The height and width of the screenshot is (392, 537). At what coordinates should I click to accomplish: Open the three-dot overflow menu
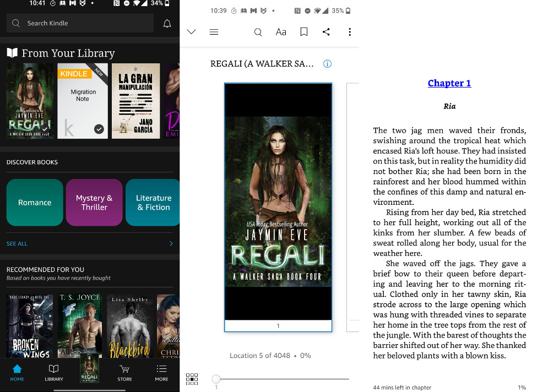(x=350, y=32)
